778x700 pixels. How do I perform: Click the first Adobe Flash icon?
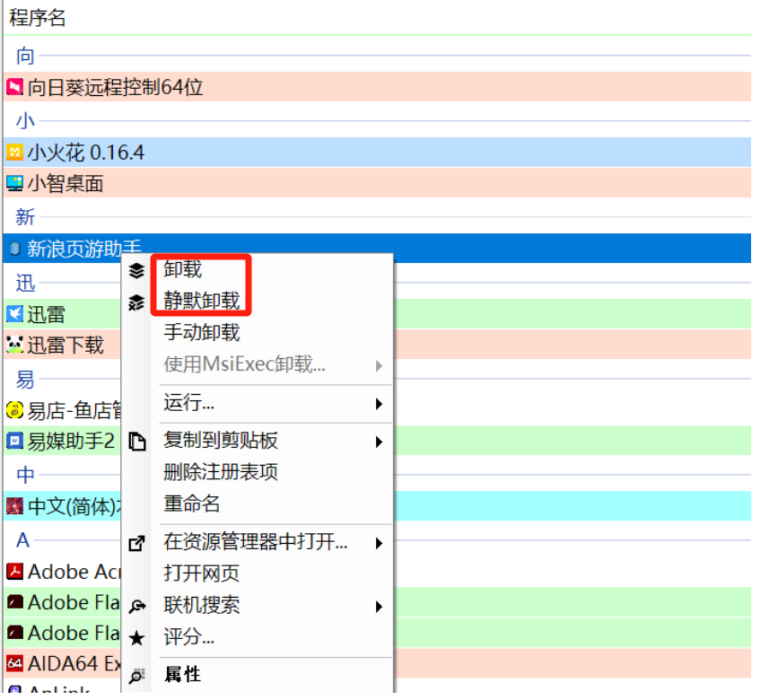[x=14, y=602]
